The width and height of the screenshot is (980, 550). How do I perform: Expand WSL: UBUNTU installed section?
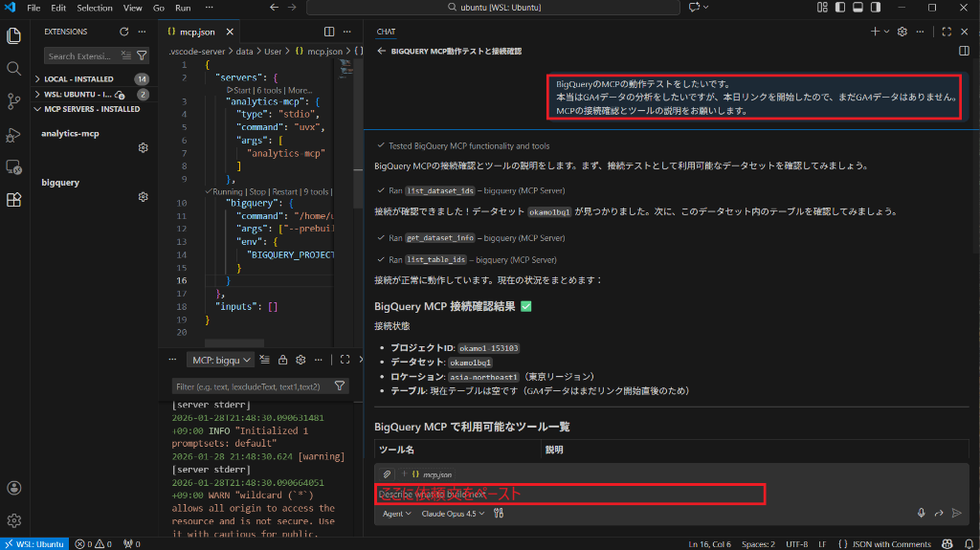(94, 95)
